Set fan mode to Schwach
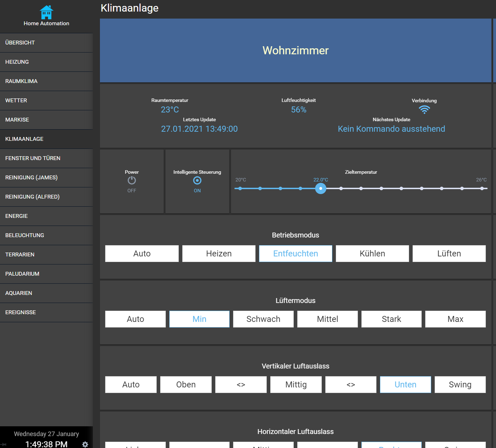This screenshot has width=496, height=448. point(263,319)
